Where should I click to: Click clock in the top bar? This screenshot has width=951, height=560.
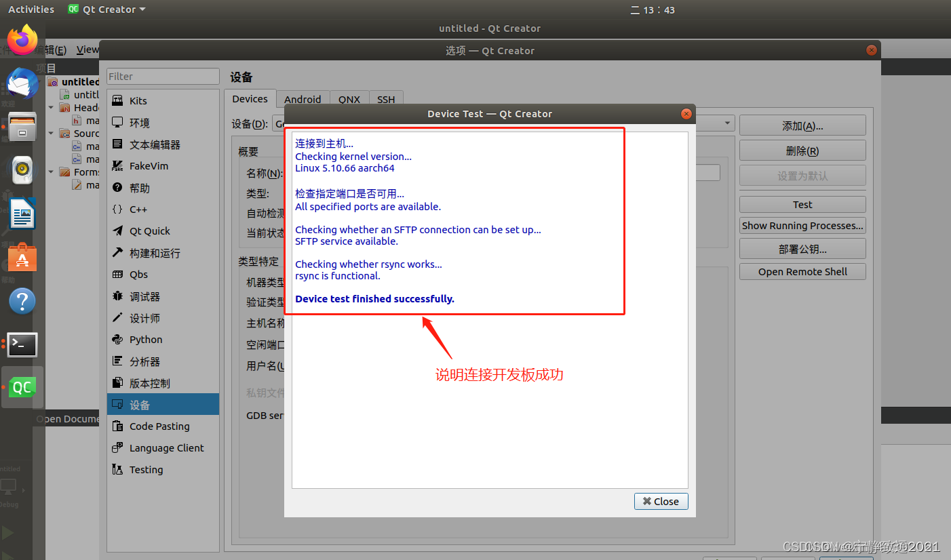click(x=653, y=9)
